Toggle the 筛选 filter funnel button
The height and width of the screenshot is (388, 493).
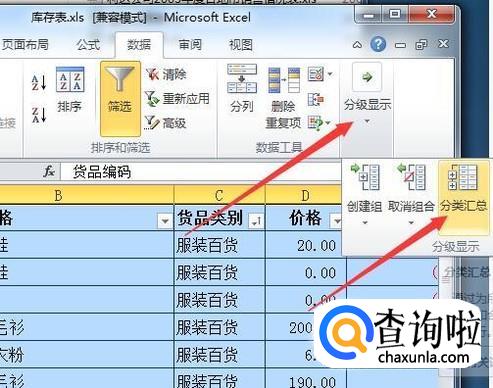(x=120, y=98)
